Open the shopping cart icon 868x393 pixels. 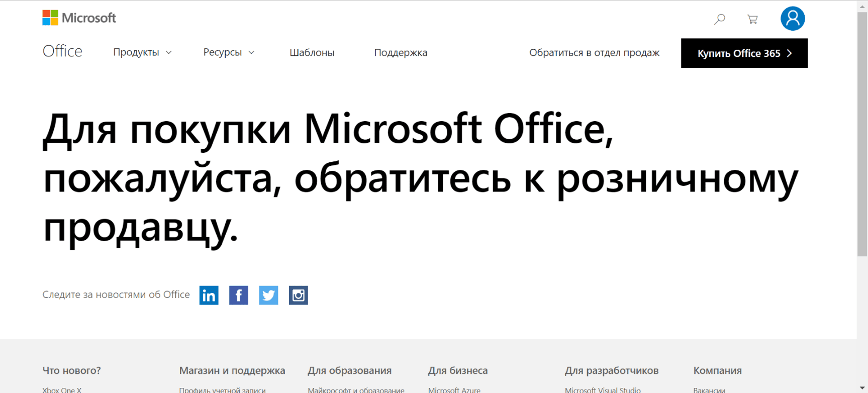(752, 19)
